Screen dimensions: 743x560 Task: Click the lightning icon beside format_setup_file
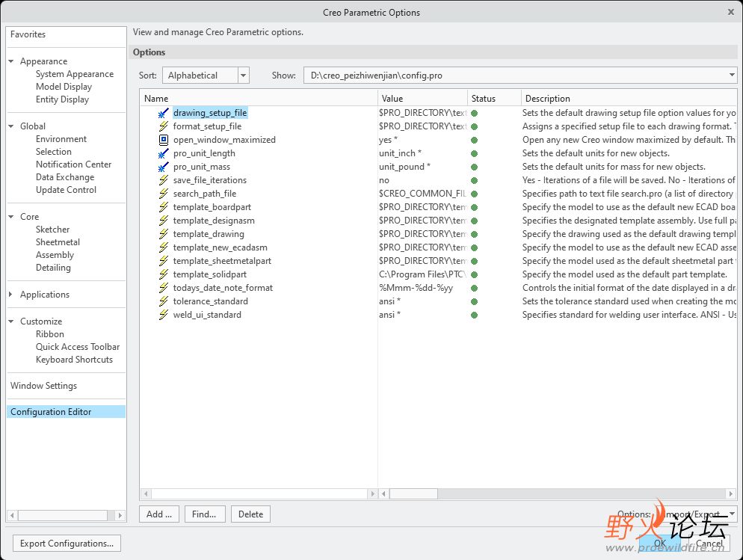(x=164, y=126)
